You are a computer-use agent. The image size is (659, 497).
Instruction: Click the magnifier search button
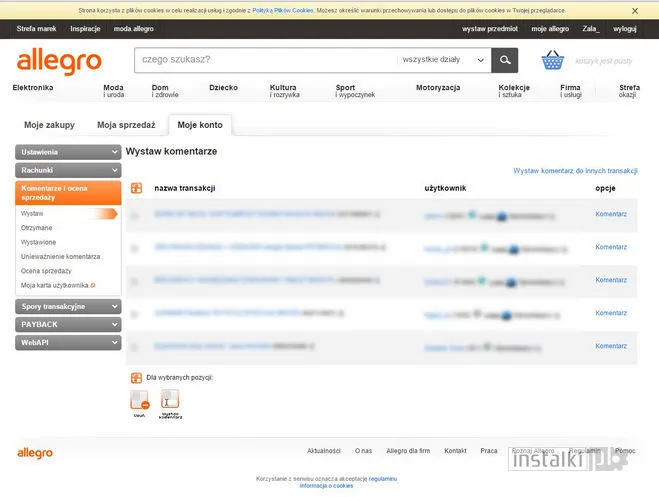504,60
